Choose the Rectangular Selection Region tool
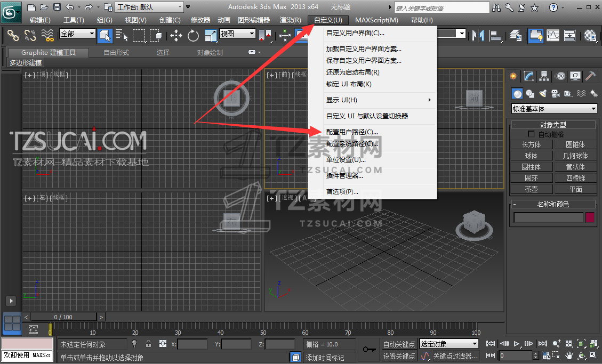The image size is (602, 364). coord(139,36)
